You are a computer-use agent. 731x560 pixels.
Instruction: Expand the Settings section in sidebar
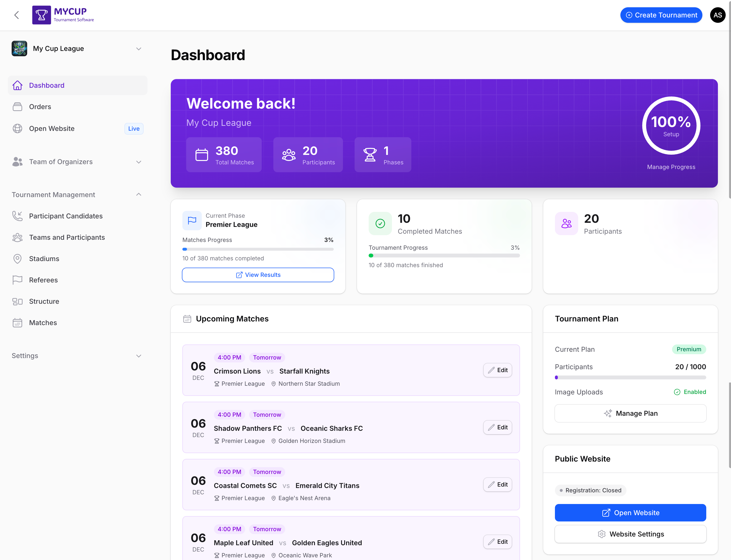(x=139, y=356)
